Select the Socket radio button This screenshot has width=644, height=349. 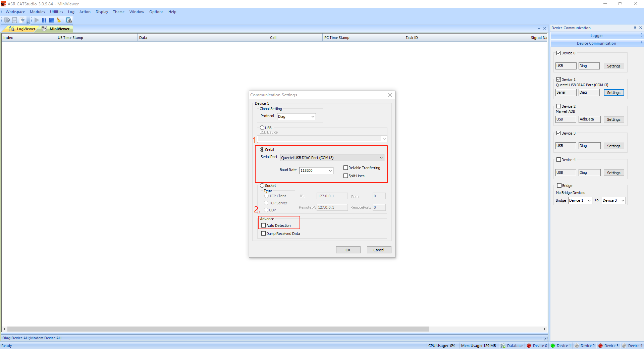[262, 186]
